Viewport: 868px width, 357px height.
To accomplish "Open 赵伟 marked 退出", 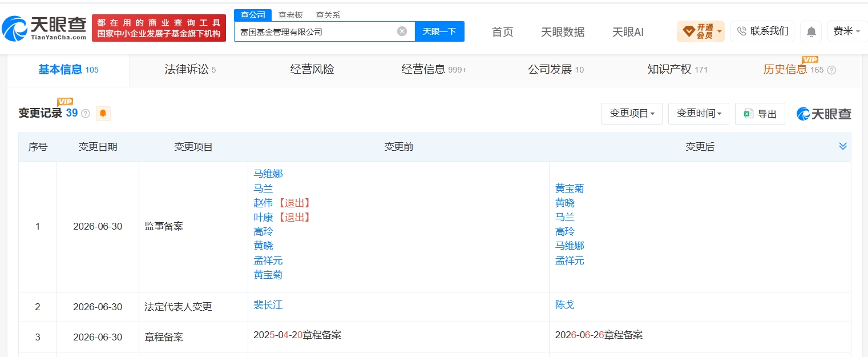I will click(x=263, y=203).
